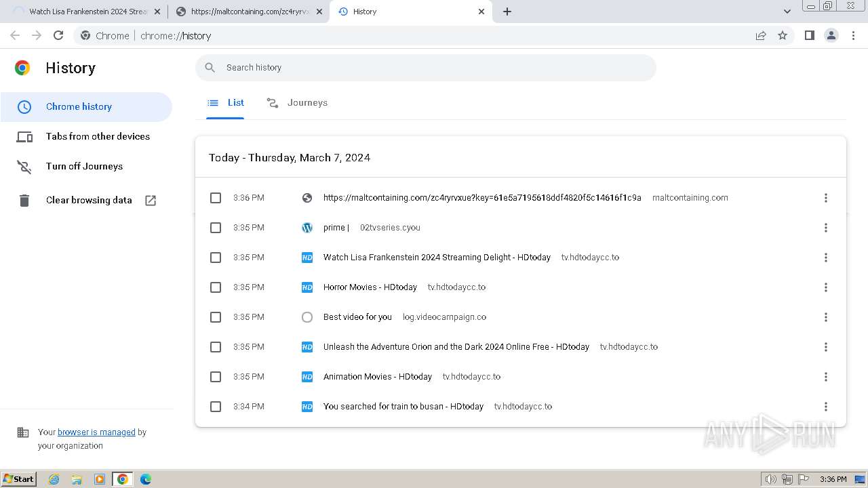
Task: Check the Animation Movies entry checkbox
Action: (x=216, y=377)
